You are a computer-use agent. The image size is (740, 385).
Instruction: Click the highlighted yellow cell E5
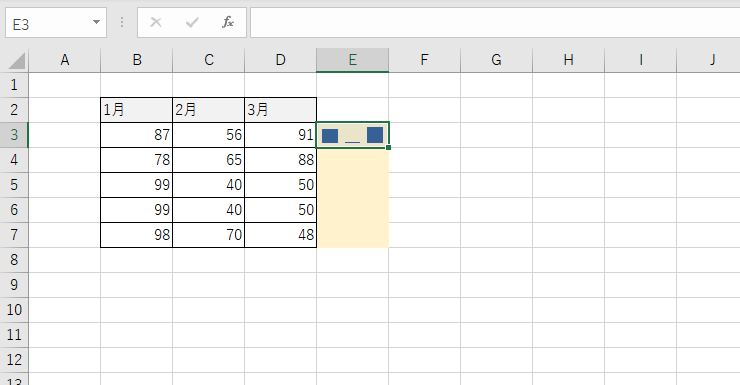pos(353,184)
